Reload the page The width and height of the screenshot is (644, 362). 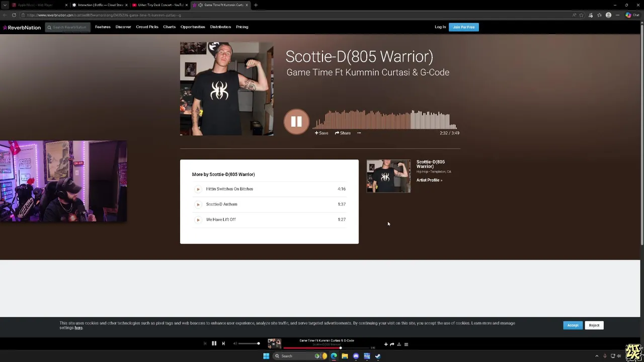[14, 15]
